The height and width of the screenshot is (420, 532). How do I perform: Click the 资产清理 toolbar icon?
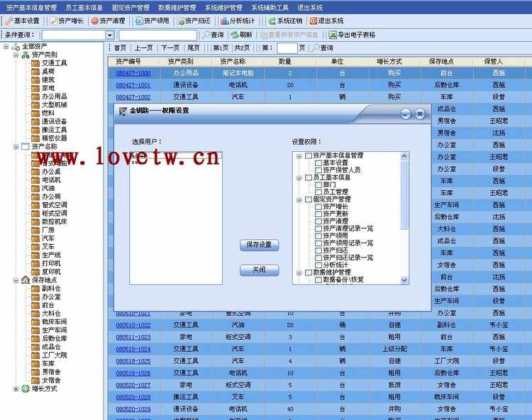(95, 21)
